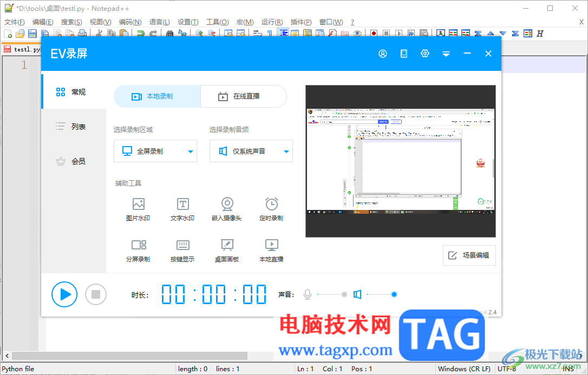Go to next difference down arrow
Viewport: 588px width, 375px height.
(x=503, y=34)
